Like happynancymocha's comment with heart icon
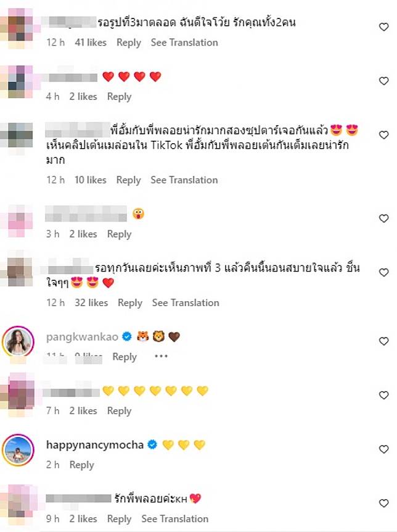The image size is (397, 532). (x=383, y=449)
